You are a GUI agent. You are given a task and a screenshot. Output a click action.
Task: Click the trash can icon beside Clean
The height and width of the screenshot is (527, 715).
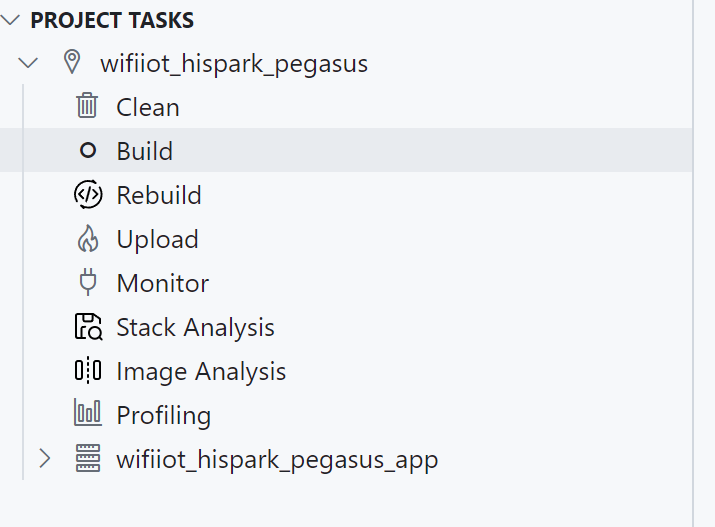87,106
